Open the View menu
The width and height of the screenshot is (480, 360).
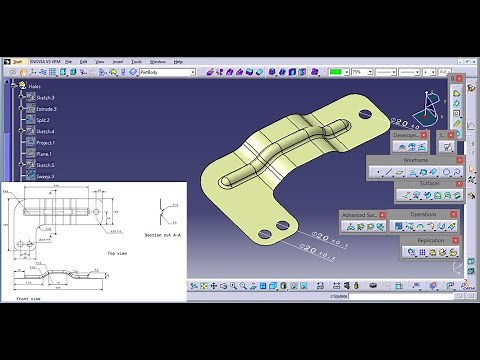click(x=100, y=62)
